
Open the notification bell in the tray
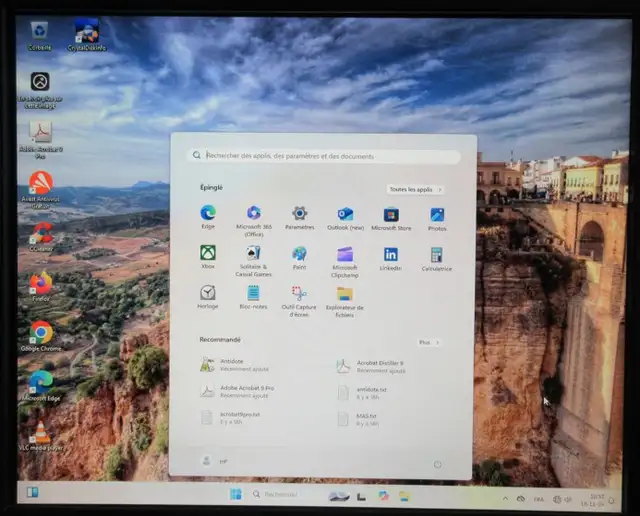point(612,501)
